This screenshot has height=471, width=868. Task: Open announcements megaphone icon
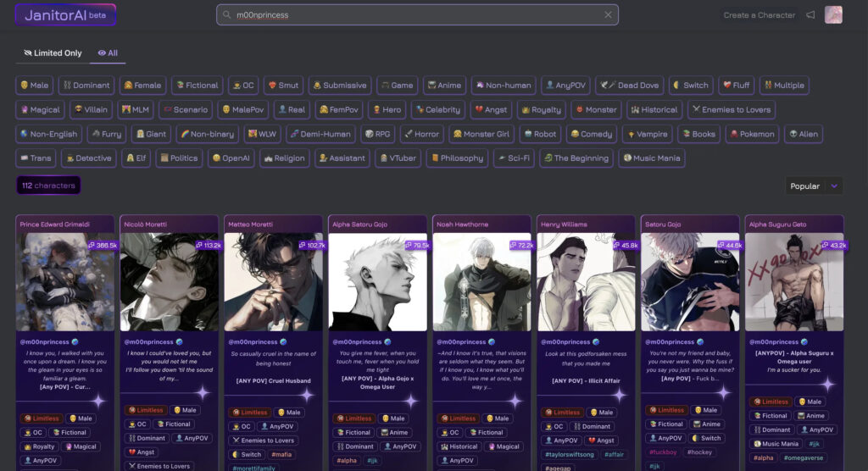tap(810, 15)
